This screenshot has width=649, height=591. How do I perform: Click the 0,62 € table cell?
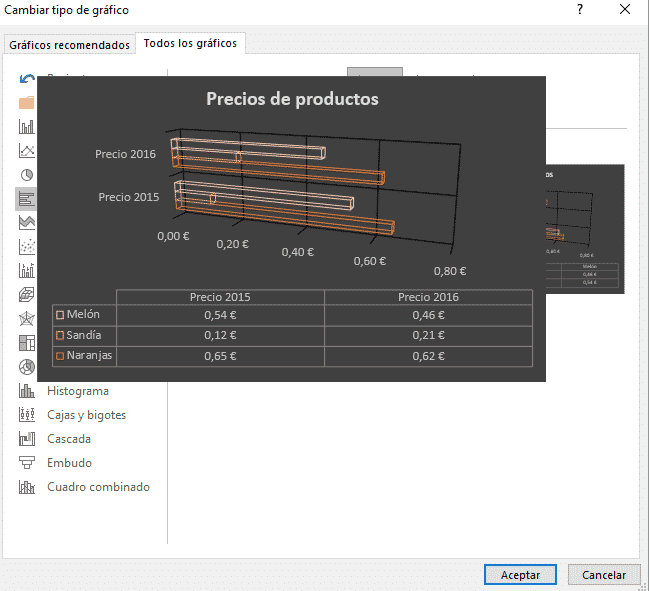428,356
